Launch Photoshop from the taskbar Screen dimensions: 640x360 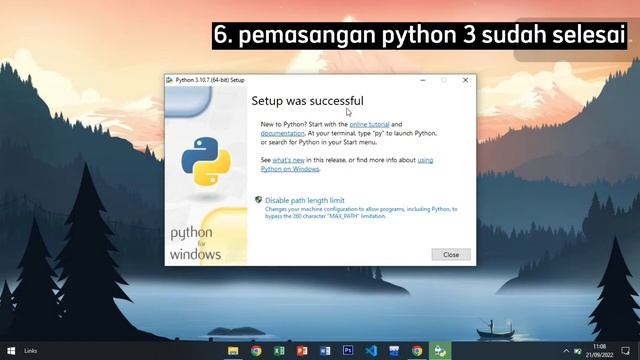[348, 351]
